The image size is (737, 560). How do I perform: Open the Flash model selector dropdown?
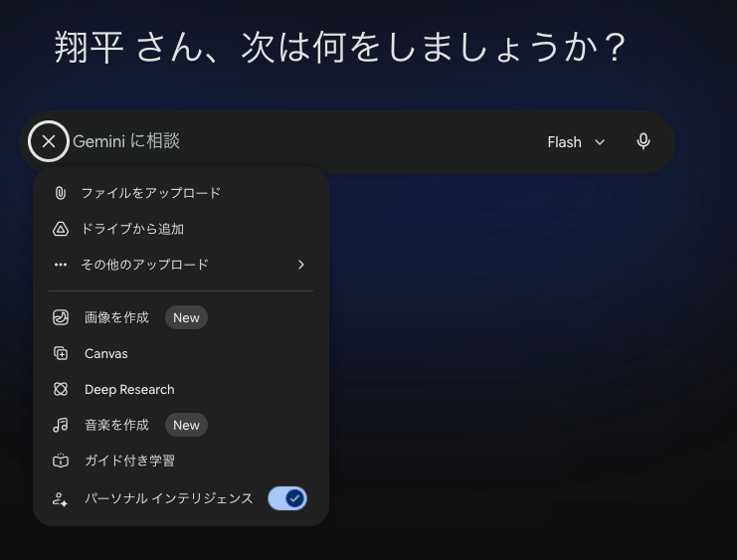[576, 142]
